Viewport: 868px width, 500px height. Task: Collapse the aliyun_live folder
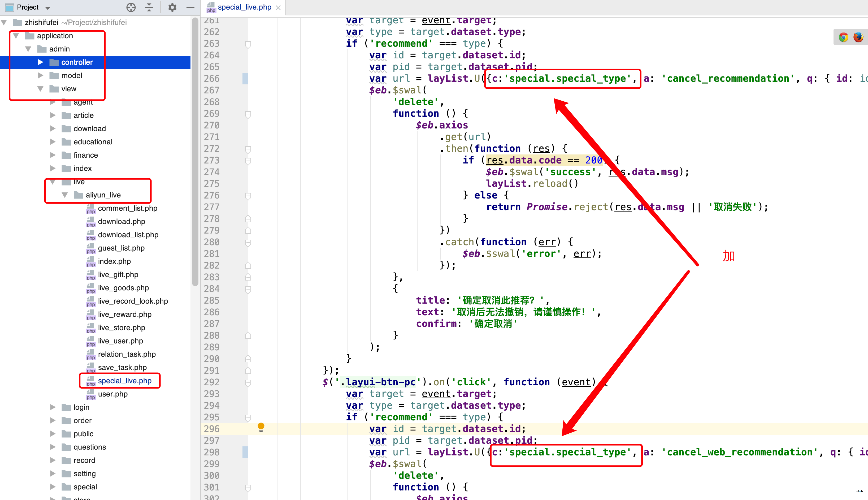pos(65,195)
